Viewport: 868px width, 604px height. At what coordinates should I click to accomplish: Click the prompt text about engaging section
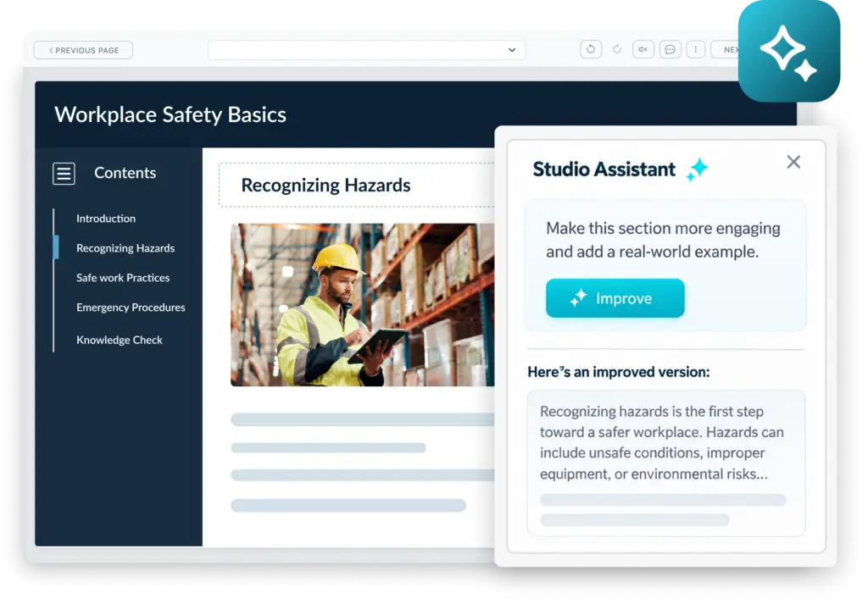(x=663, y=240)
